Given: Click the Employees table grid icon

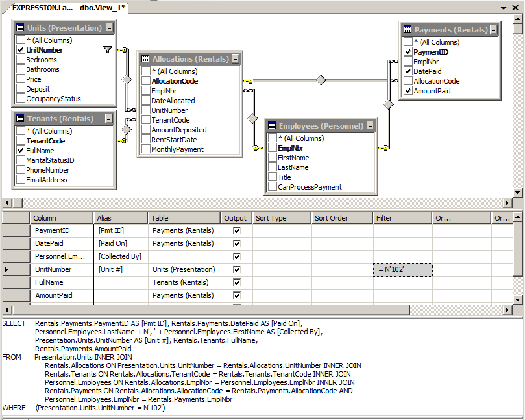Looking at the screenshot, I should coord(272,126).
